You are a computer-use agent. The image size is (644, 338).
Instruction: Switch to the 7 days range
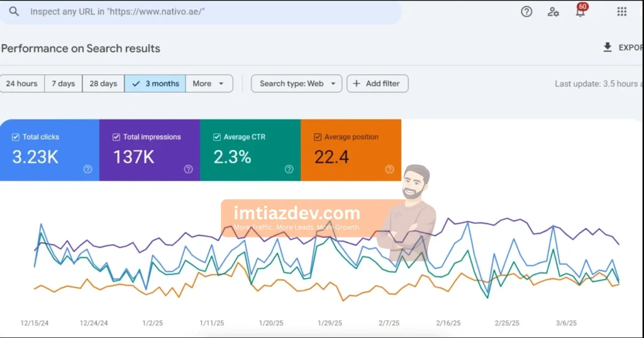(x=63, y=84)
